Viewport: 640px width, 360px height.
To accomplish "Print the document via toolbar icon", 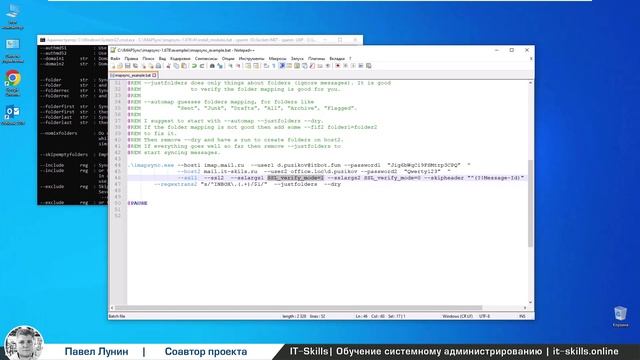I will point(158,66).
